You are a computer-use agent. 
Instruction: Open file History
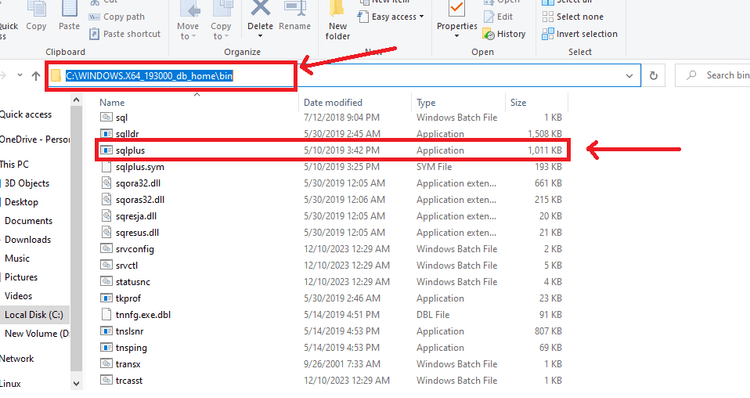point(504,34)
